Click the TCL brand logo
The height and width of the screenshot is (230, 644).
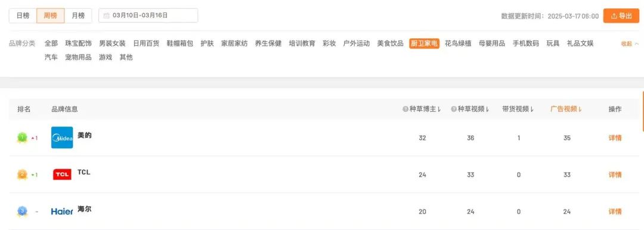coord(62,175)
